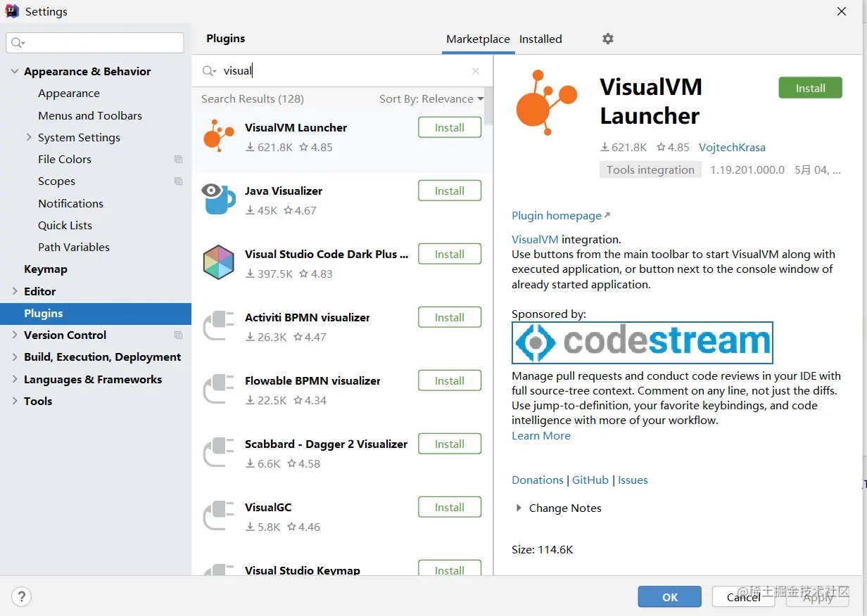Open the Donations link
The image size is (867, 616).
pos(538,480)
